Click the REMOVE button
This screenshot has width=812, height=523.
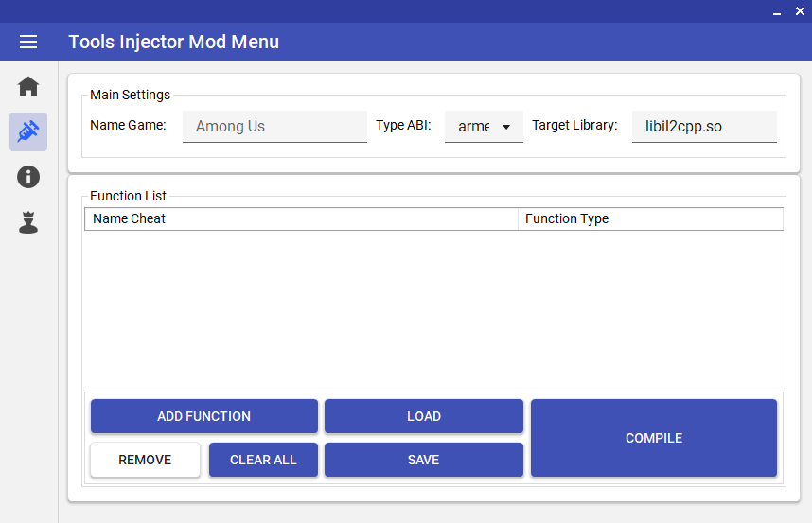pyautogui.click(x=145, y=460)
